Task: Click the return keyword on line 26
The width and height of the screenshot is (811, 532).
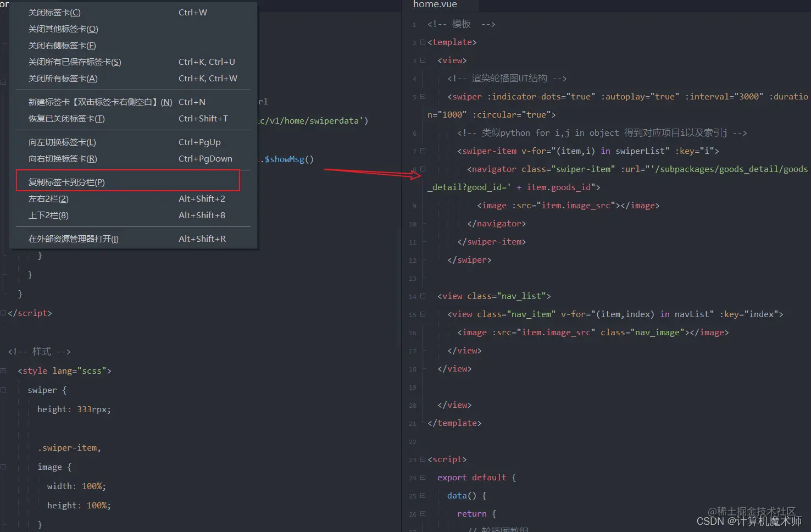Action: click(x=472, y=513)
